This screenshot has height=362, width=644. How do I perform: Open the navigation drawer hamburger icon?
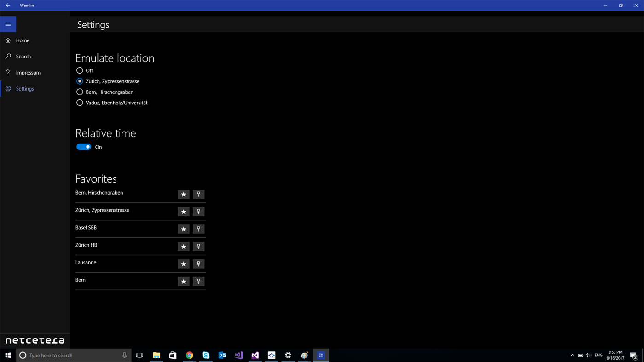pyautogui.click(x=7, y=24)
